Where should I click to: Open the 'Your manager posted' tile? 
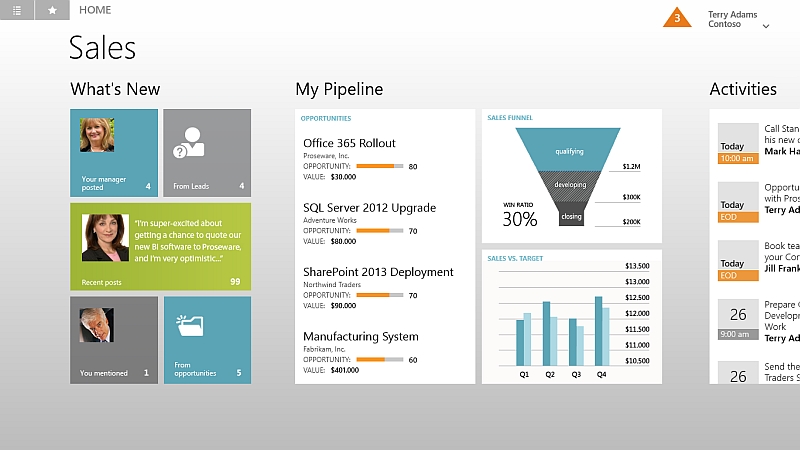click(114, 153)
